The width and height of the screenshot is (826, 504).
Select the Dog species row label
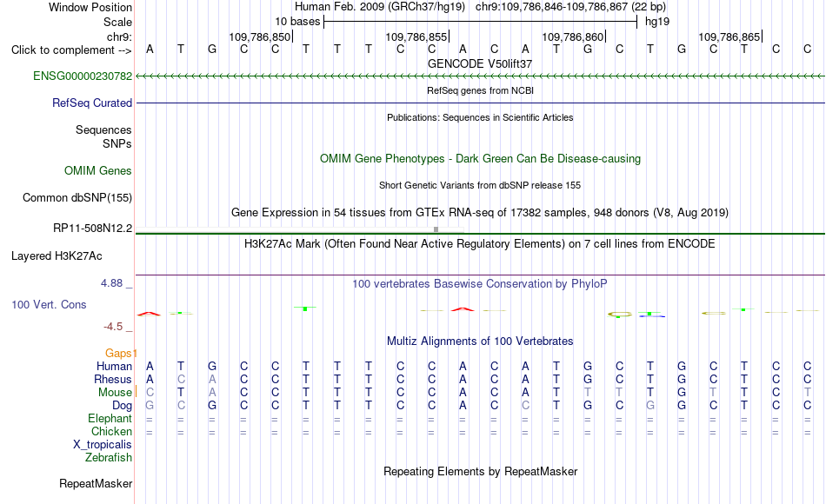tap(123, 405)
